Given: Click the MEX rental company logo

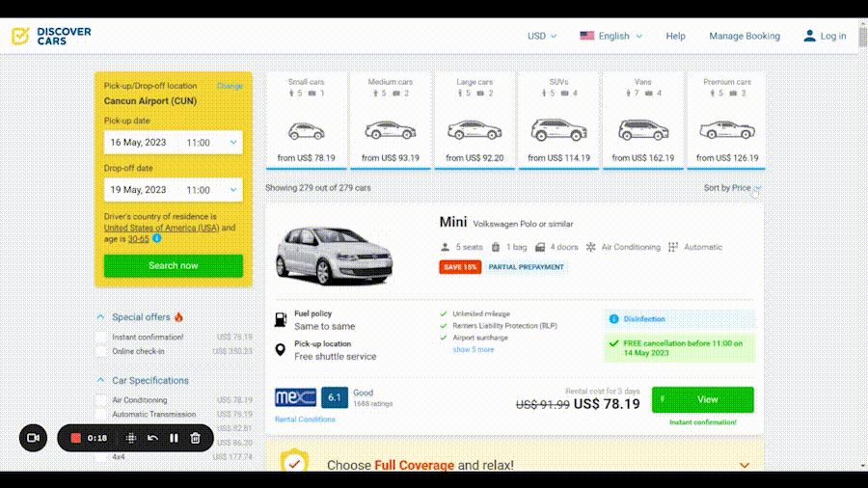Looking at the screenshot, I should (296, 397).
